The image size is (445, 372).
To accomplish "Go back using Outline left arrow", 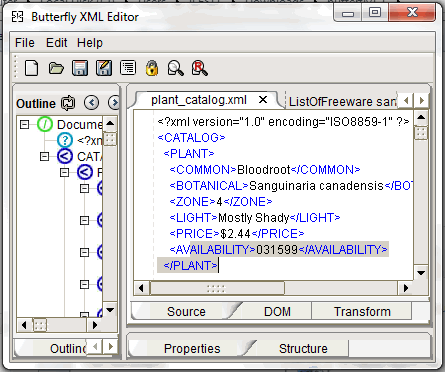I will click(92, 103).
